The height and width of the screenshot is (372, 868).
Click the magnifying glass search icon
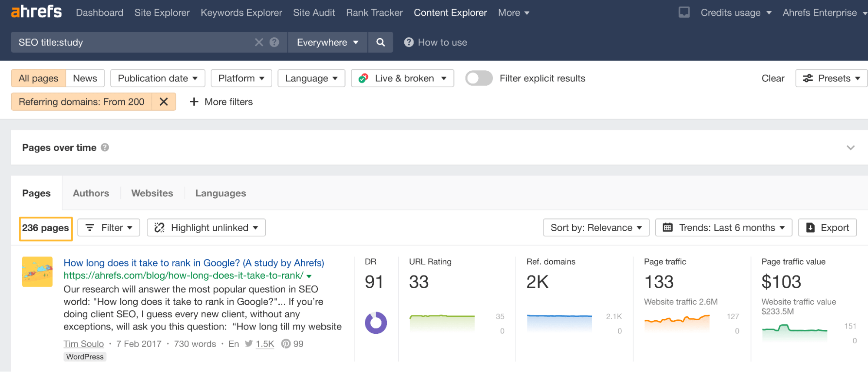[380, 42]
